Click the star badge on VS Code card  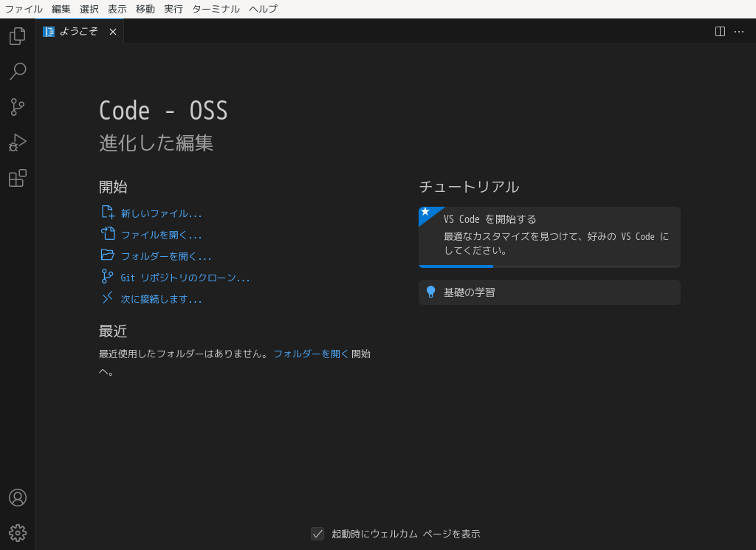click(425, 212)
